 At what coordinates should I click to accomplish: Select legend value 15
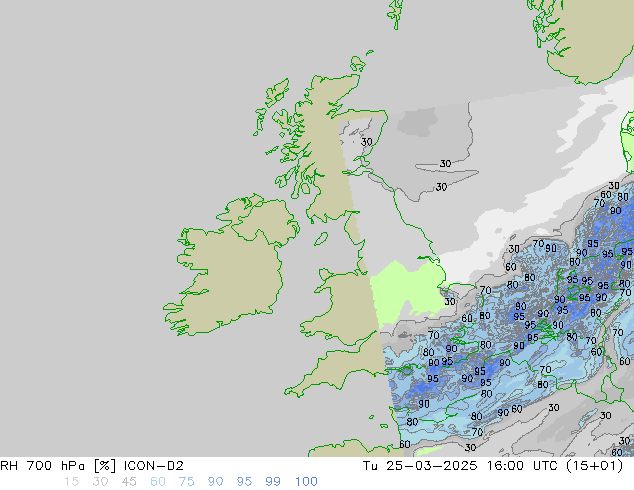coord(71,482)
